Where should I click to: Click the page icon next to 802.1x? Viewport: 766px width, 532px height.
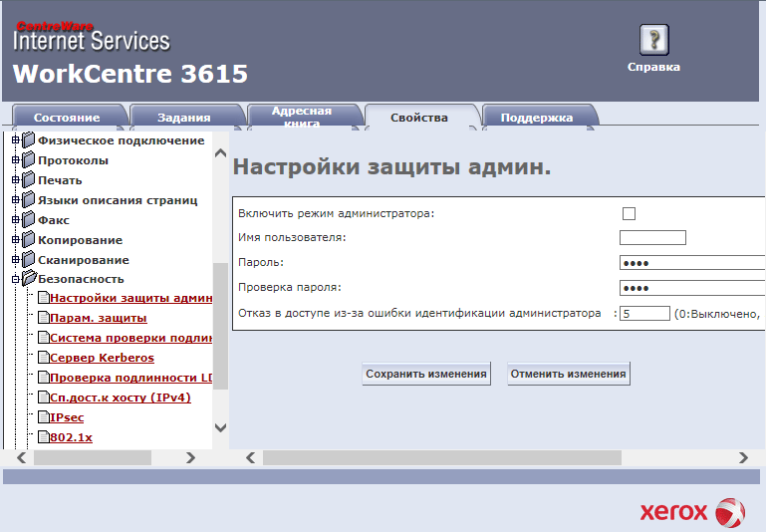point(44,437)
